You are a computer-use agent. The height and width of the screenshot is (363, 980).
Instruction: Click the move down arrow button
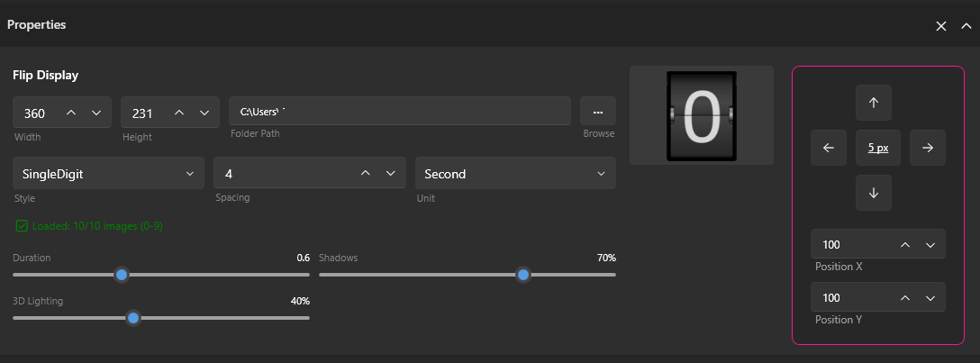tap(873, 193)
